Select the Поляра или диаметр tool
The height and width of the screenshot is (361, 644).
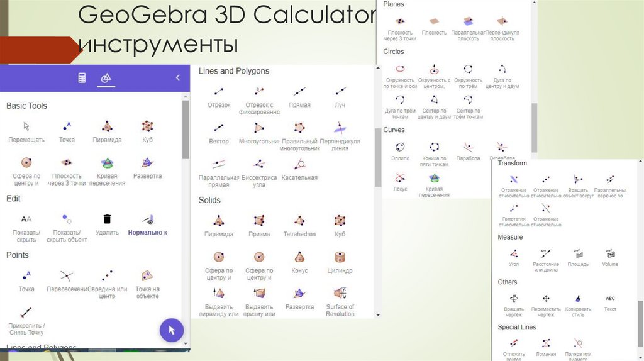click(578, 350)
